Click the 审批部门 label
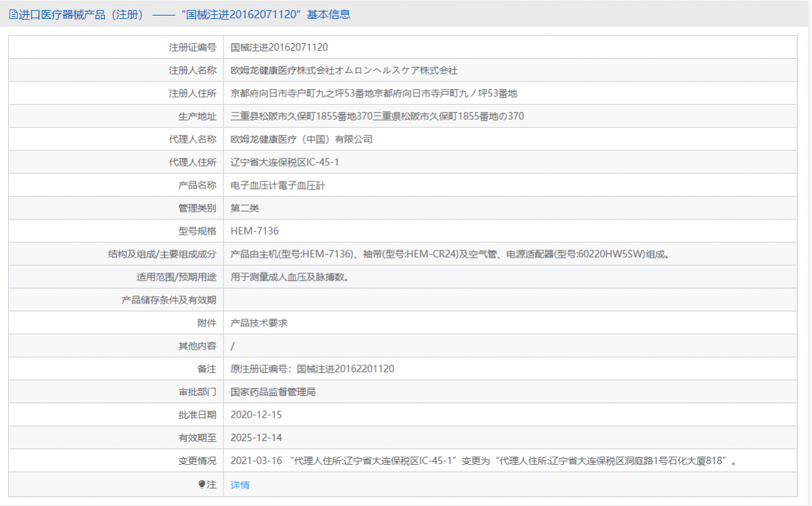This screenshot has height=506, width=812. point(198,392)
